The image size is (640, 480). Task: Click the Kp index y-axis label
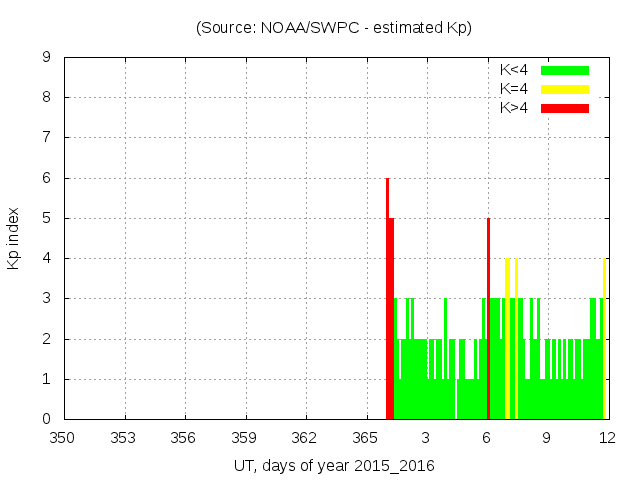(14, 238)
